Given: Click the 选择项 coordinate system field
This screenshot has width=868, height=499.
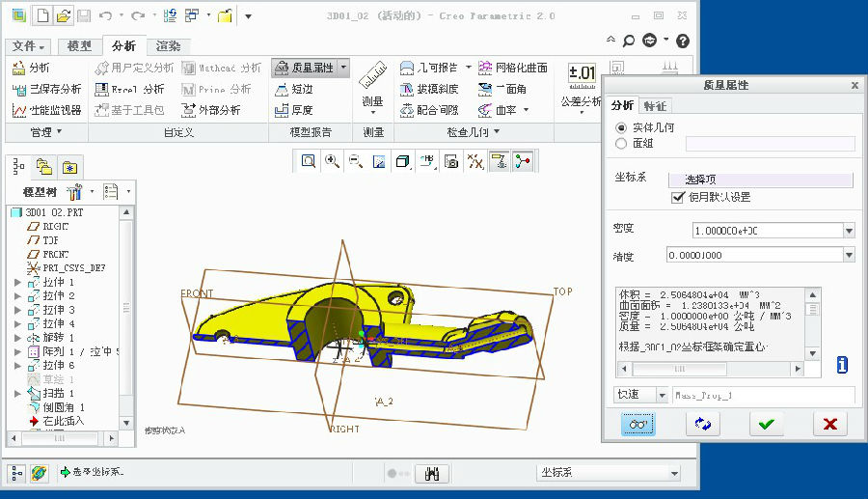Looking at the screenshot, I should [x=769, y=180].
